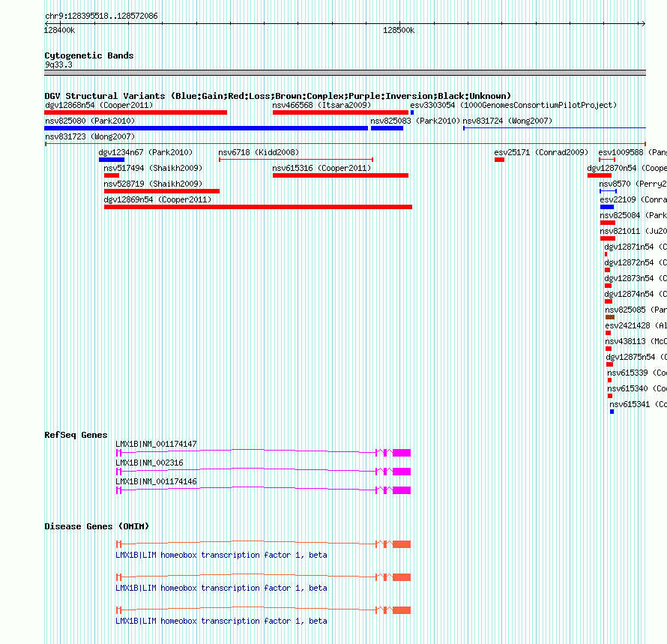Select variant nsv831723 (Wong2007)
Screen dimensions: 667x644
point(90,136)
